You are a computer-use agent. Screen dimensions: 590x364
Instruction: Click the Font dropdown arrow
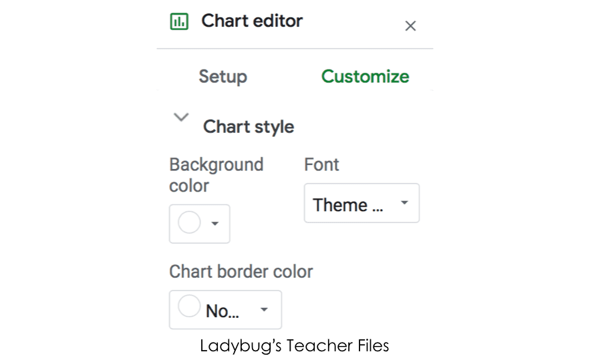pyautogui.click(x=404, y=202)
